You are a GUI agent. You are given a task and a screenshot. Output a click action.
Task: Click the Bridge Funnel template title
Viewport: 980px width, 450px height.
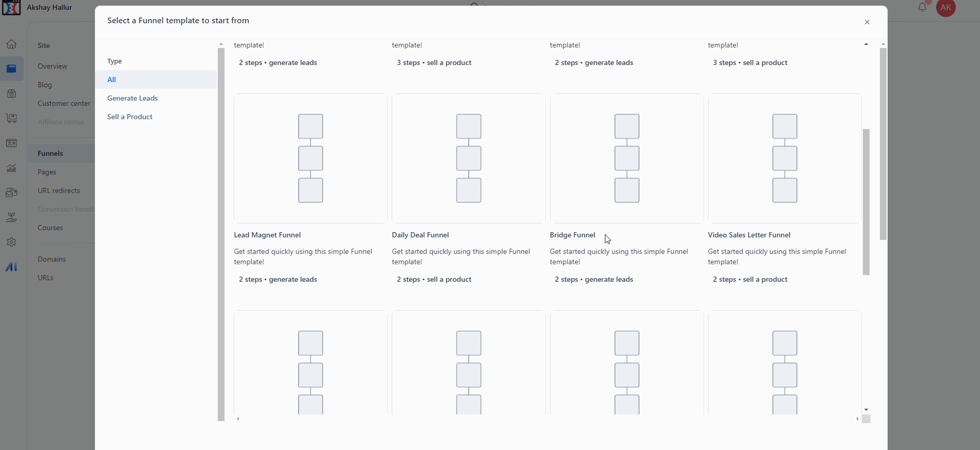(572, 235)
